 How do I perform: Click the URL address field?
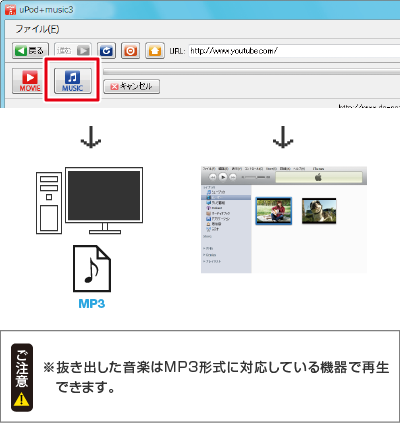tap(294, 51)
